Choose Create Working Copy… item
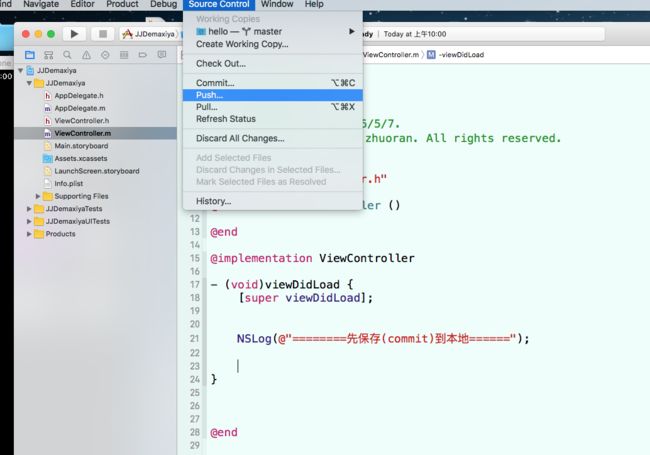 click(273, 44)
